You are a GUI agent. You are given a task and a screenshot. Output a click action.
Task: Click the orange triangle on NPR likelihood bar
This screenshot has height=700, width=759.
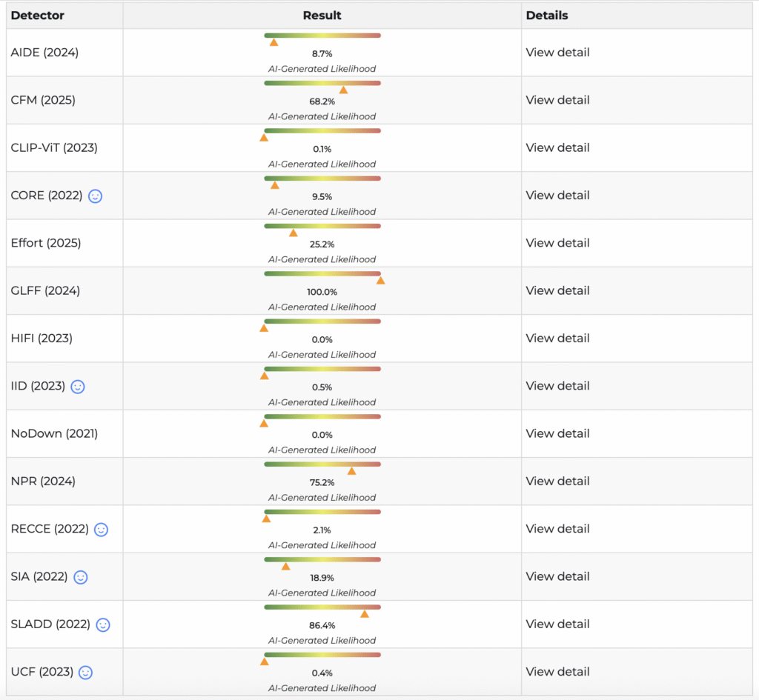pos(351,471)
